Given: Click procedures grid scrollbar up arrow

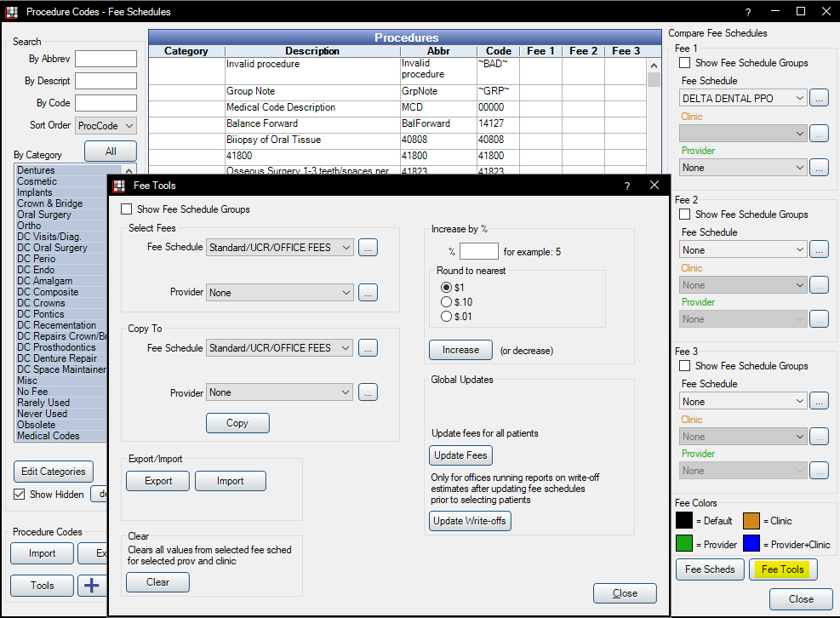Looking at the screenshot, I should click(x=654, y=66).
